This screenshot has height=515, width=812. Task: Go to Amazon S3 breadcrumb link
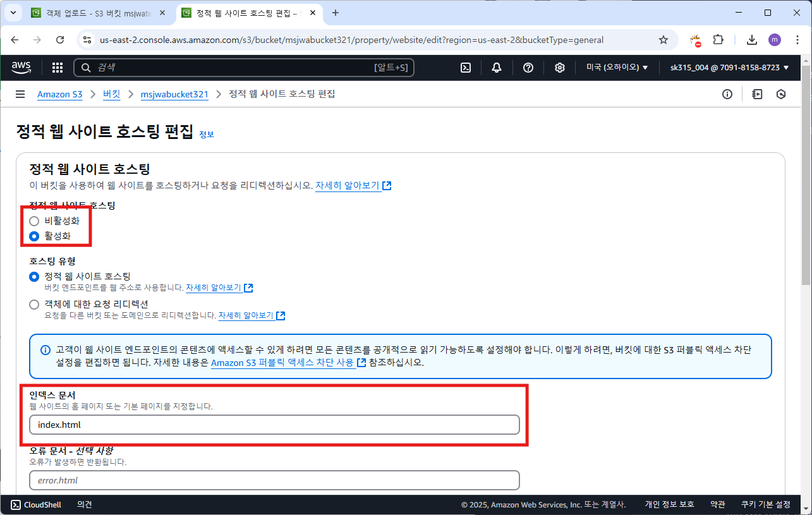pyautogui.click(x=60, y=94)
